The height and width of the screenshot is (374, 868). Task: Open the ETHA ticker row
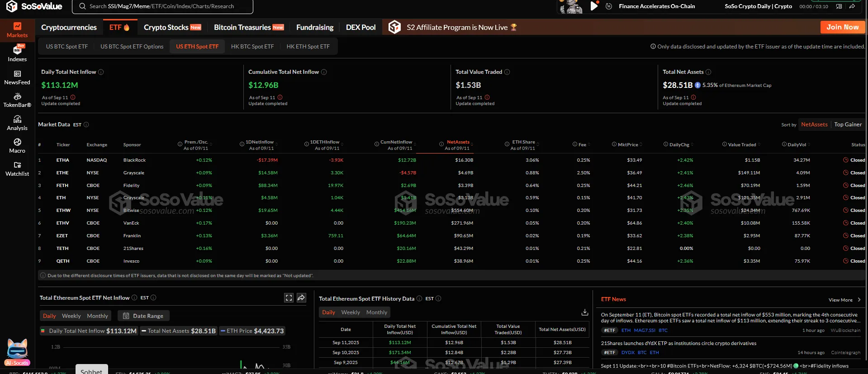pyautogui.click(x=451, y=160)
